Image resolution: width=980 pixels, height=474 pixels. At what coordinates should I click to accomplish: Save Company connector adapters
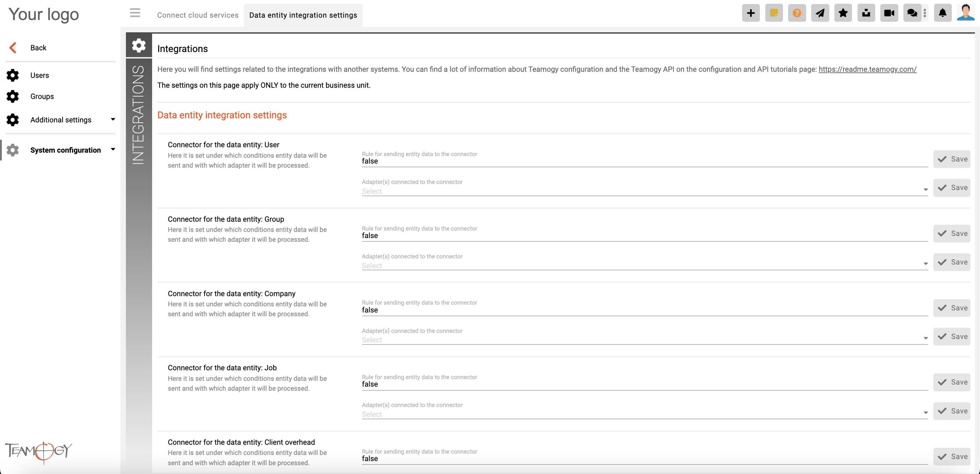(951, 336)
